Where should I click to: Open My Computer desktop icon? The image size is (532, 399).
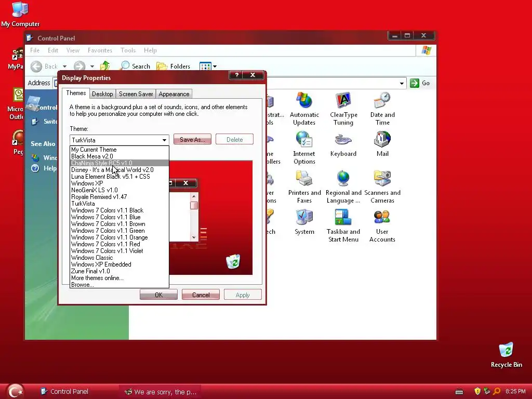20,14
